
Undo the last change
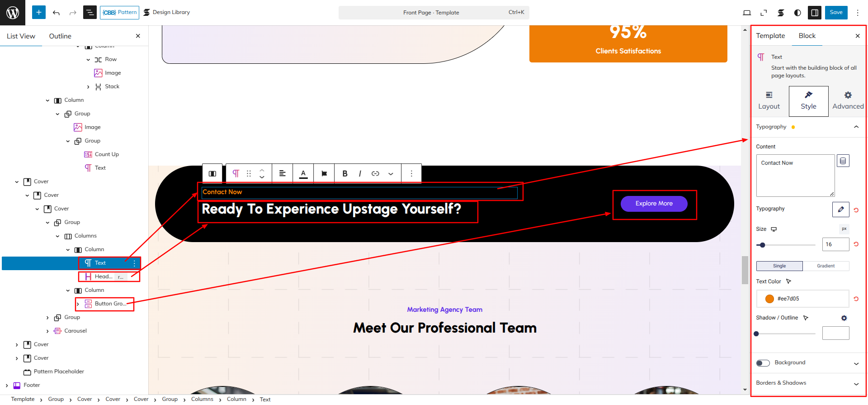pyautogui.click(x=56, y=13)
